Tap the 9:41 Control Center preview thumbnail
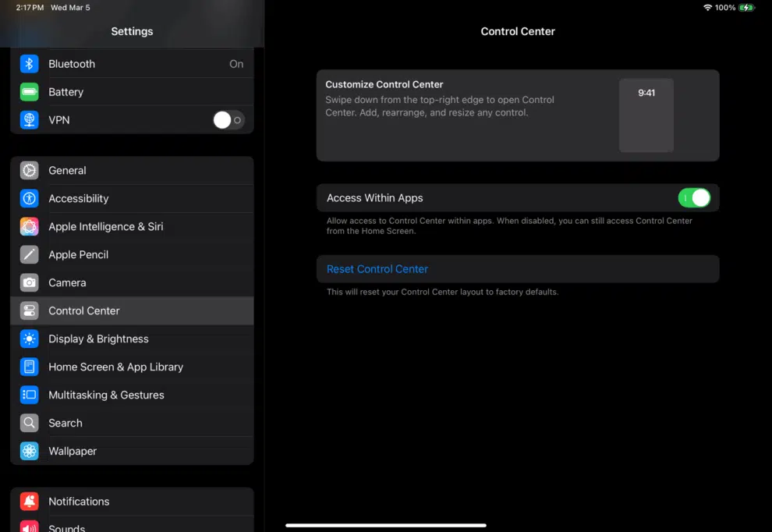The height and width of the screenshot is (532, 772). click(646, 115)
